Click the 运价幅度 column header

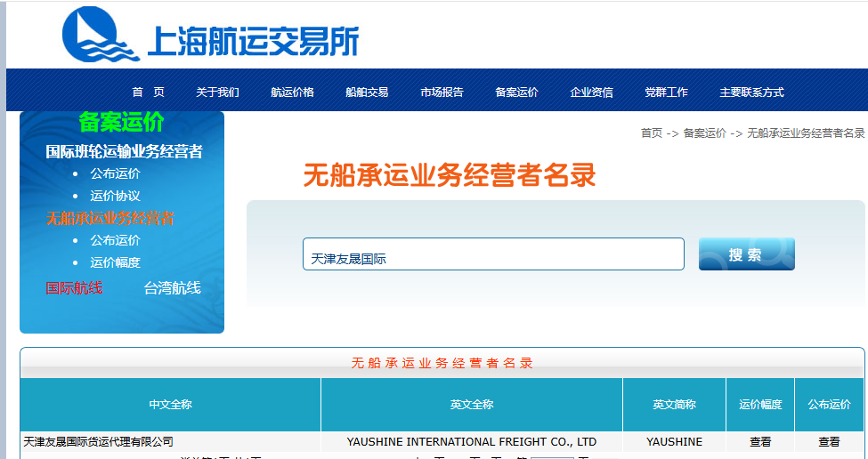coord(760,405)
